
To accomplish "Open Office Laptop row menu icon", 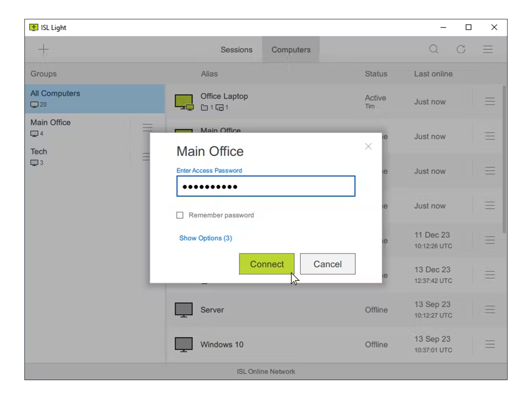I will (489, 101).
